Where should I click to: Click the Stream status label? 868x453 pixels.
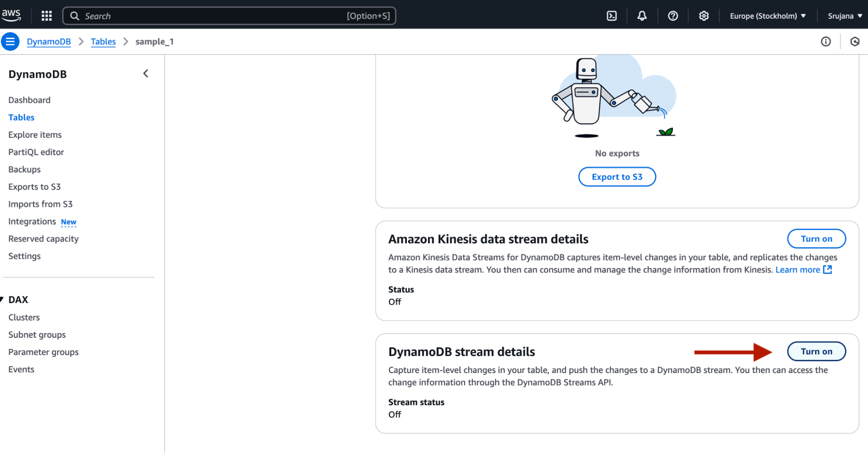[416, 402]
